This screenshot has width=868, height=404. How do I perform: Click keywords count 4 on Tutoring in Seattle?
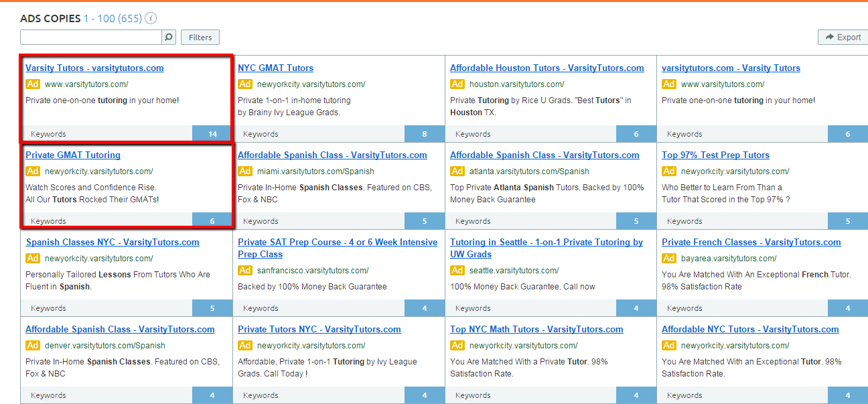pyautogui.click(x=636, y=308)
